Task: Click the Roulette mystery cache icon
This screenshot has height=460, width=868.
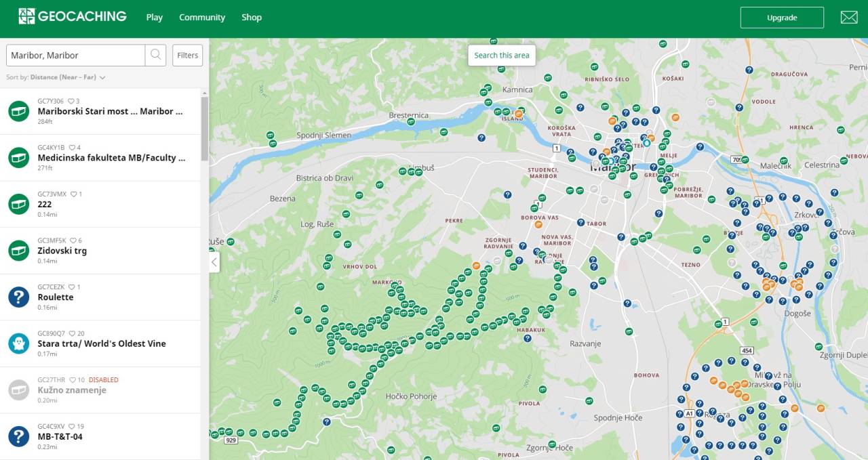Action: [x=18, y=297]
